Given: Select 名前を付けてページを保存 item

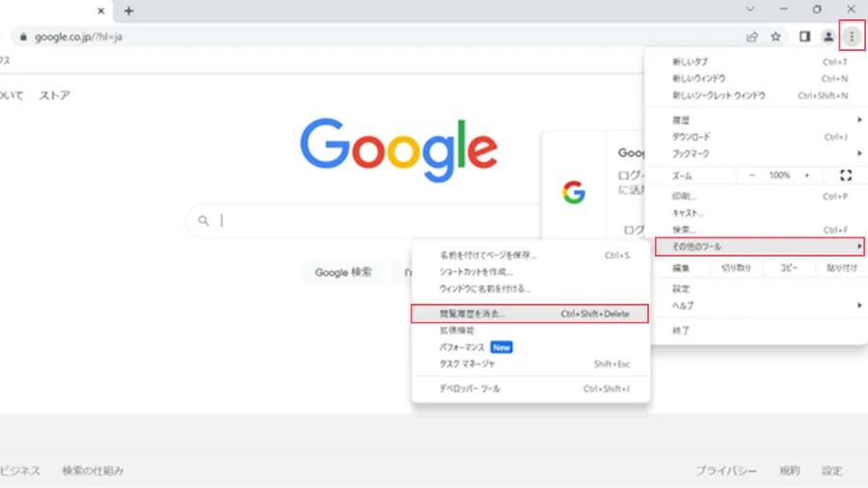Looking at the screenshot, I should click(530, 255).
